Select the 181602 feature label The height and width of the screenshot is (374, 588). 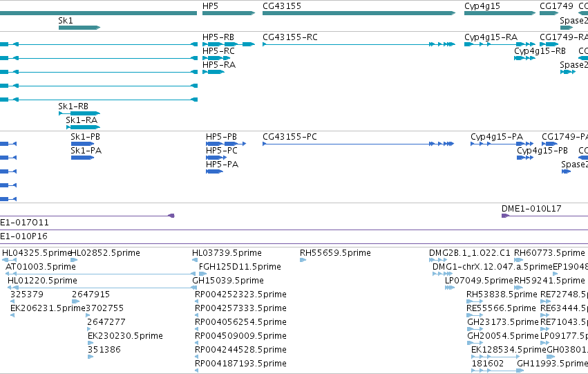click(488, 364)
